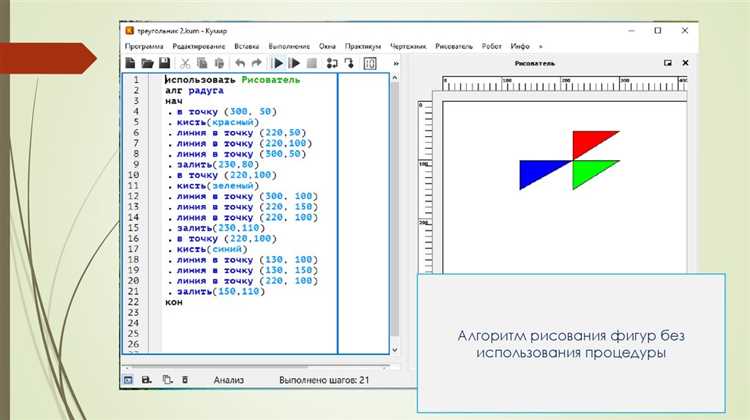Undock the Рисователь panel with float icon
The width and height of the screenshot is (750, 420).
point(668,63)
